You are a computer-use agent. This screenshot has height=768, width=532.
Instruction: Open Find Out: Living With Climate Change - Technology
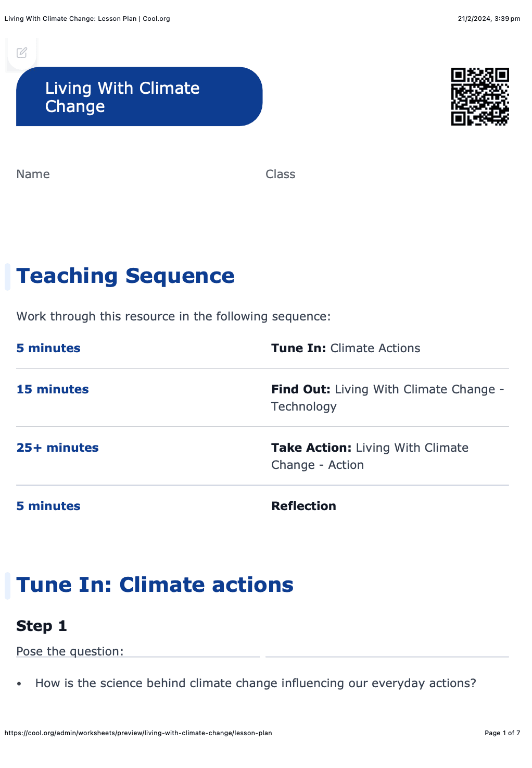(387, 398)
